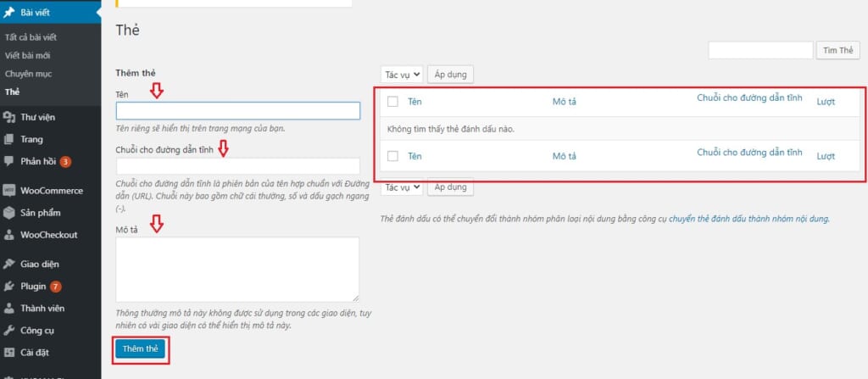Open the Sản phẩm menu label
This screenshot has width=868, height=379.
[x=41, y=213]
